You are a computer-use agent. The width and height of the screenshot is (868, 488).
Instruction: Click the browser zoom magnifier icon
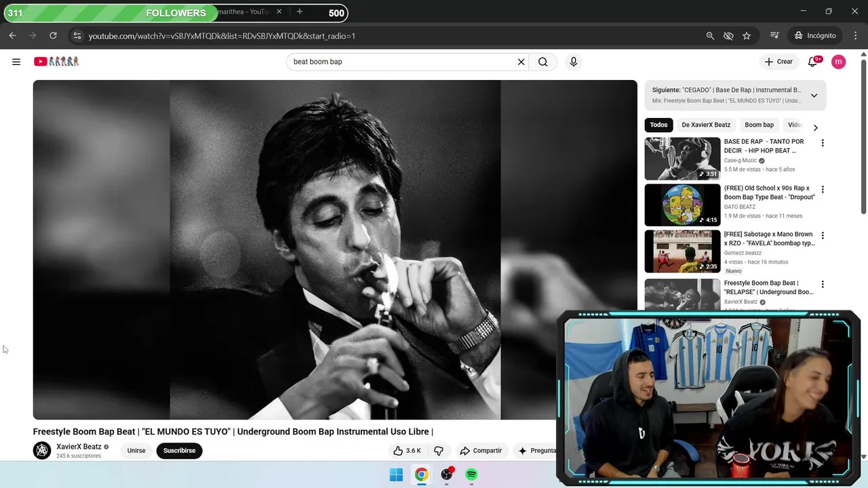pos(710,35)
